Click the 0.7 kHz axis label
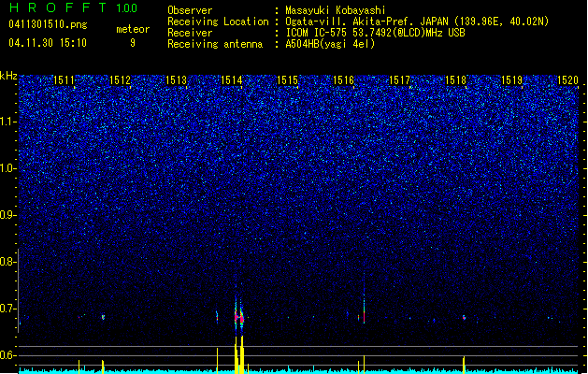Image resolution: width=588 pixels, height=374 pixels. 8,309
